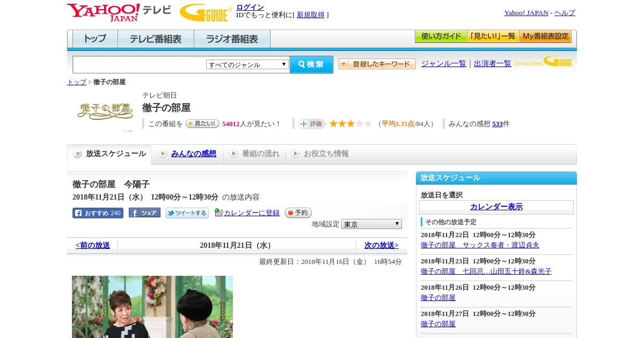Click the カレンダーに登録 link
This screenshot has height=338, width=644.
(252, 213)
